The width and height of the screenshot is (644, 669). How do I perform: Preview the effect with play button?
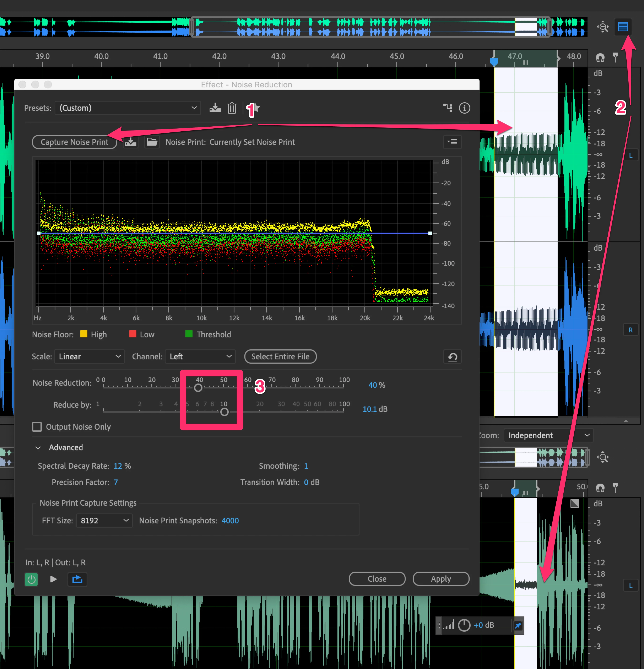tap(53, 579)
